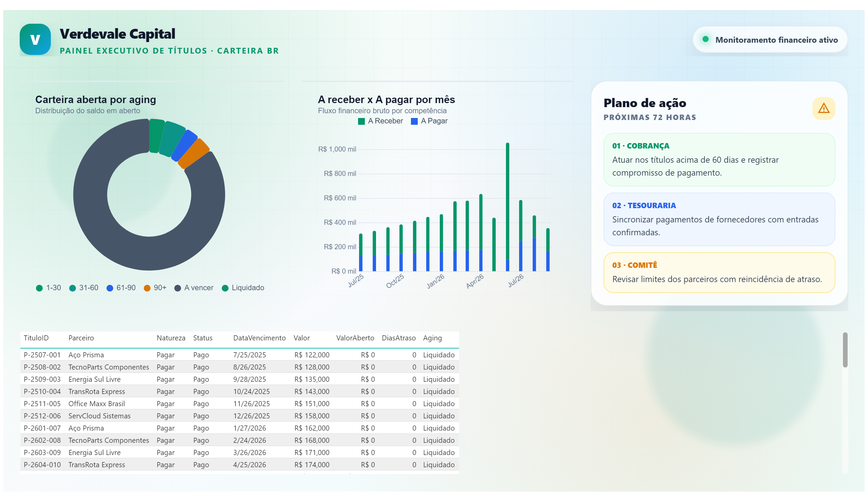
Task: Click the Monitoramento financeiro ativo status pill
Action: pos(770,40)
